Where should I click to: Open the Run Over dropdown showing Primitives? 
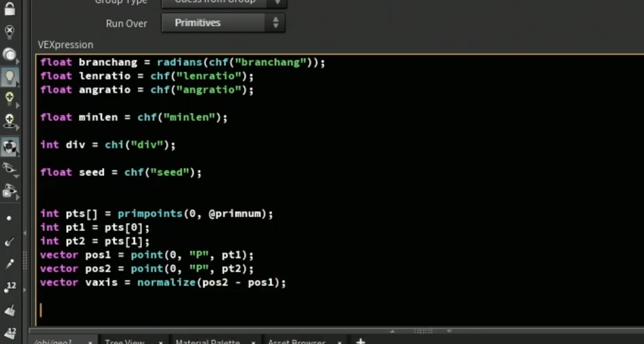tap(223, 22)
